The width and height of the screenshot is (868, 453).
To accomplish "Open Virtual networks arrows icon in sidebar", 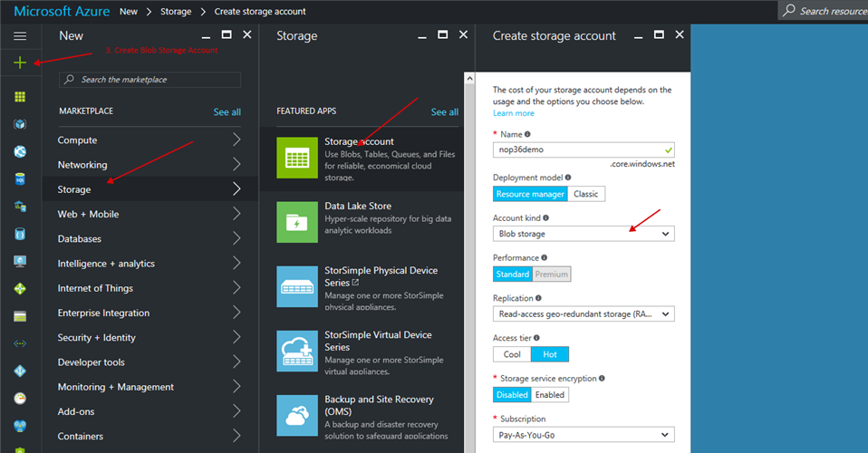I will pos(20,343).
